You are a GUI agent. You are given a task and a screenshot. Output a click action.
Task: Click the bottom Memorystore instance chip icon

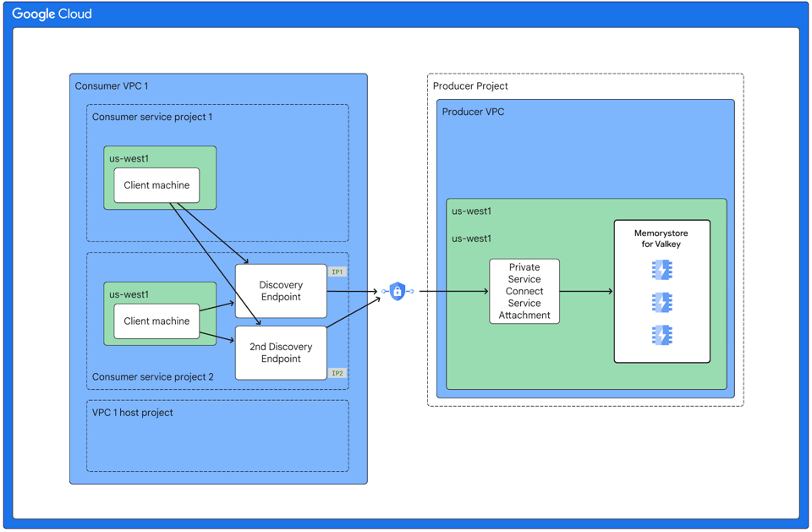(x=661, y=335)
